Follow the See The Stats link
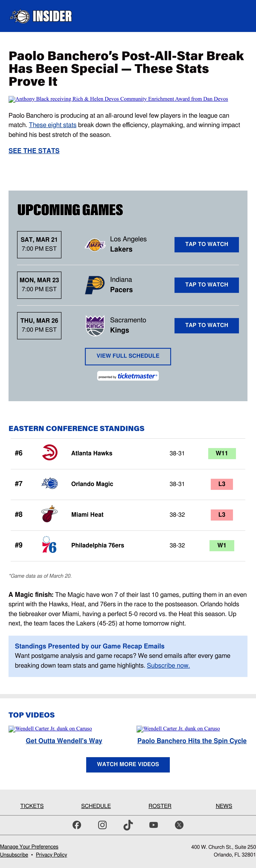The width and height of the screenshot is (256, 868). [x=34, y=151]
